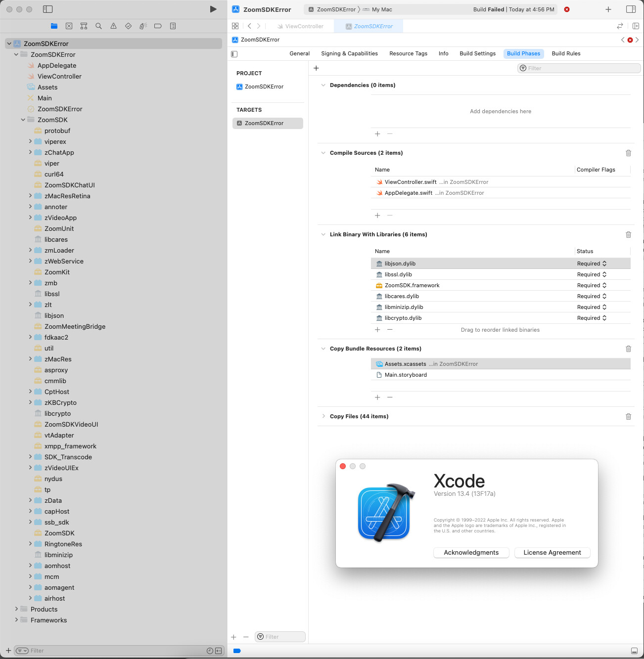Viewport: 644px width, 659px height.
Task: Open the Debug navigator
Action: (143, 26)
